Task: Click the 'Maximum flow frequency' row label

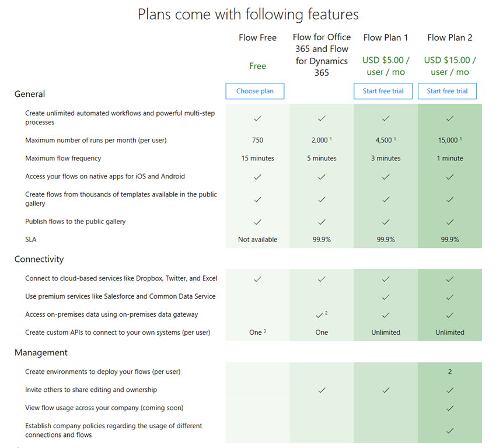Action: point(63,158)
